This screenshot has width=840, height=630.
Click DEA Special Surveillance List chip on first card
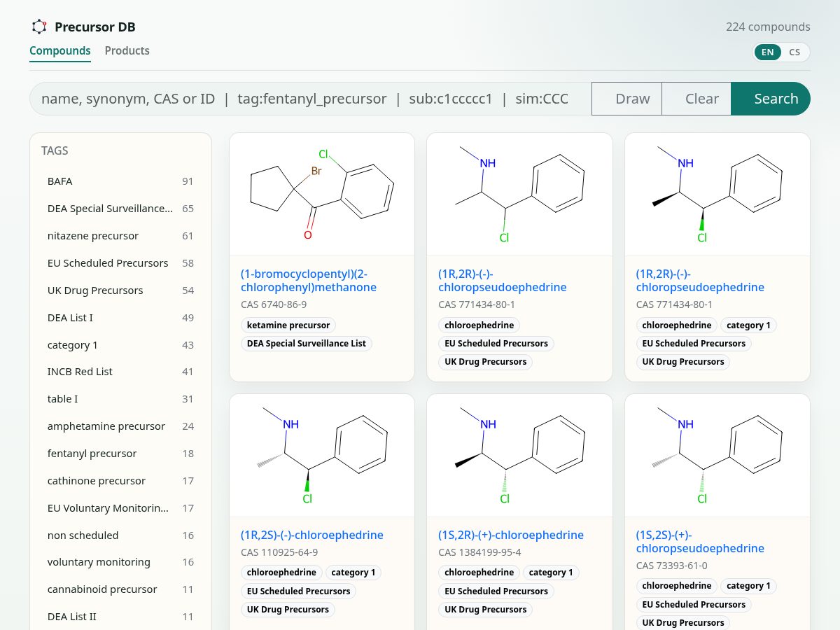click(307, 344)
